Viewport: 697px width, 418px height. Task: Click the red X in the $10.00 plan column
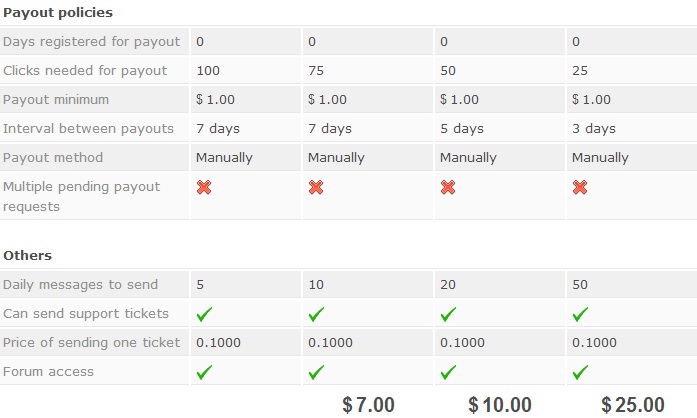click(x=448, y=187)
